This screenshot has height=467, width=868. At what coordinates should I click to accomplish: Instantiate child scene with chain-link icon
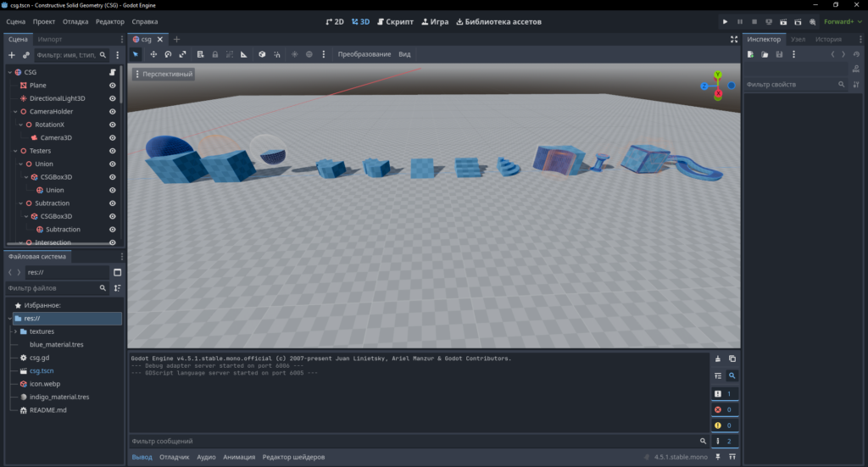pos(26,55)
